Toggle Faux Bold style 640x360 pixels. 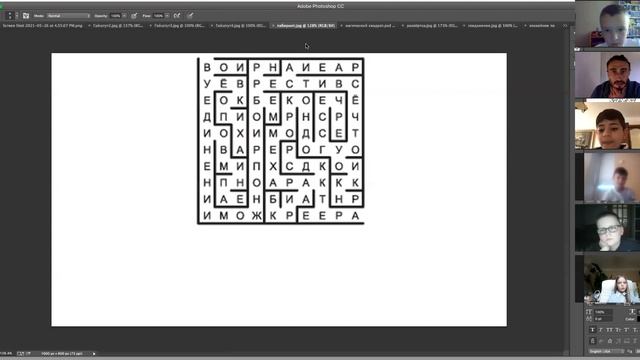point(592,330)
